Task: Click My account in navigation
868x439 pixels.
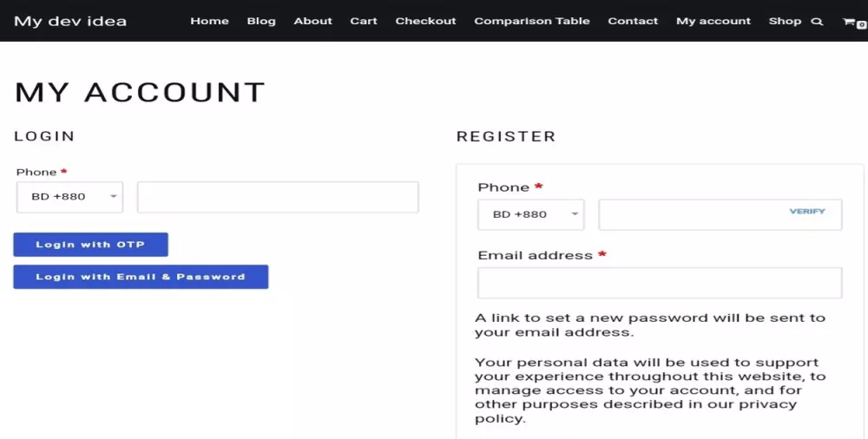Action: 713,21
